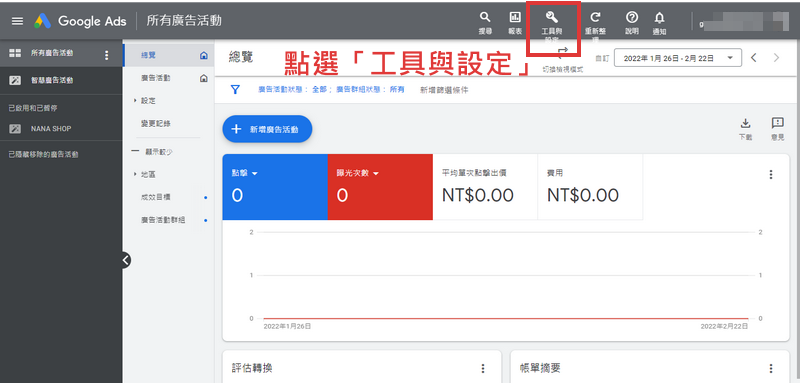
Task: Open 成效目標
Action: [156, 197]
